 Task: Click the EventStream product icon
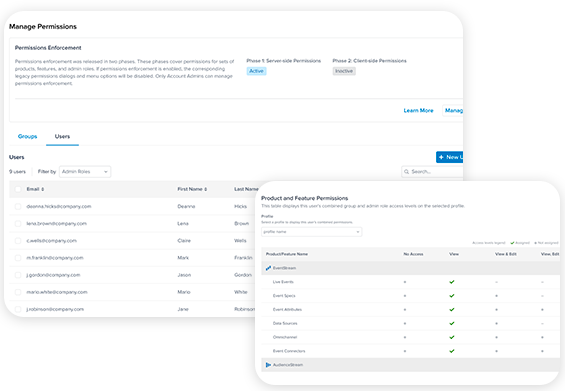pyautogui.click(x=268, y=268)
